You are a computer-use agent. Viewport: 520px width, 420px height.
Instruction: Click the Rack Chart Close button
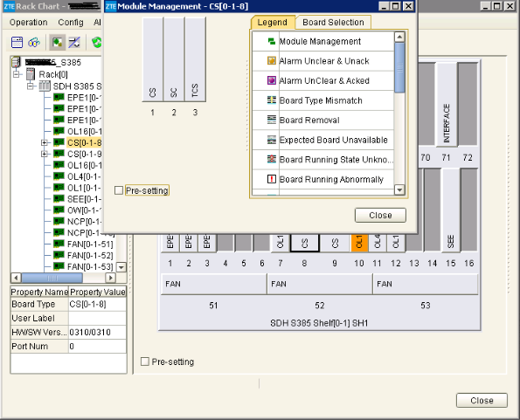click(482, 401)
